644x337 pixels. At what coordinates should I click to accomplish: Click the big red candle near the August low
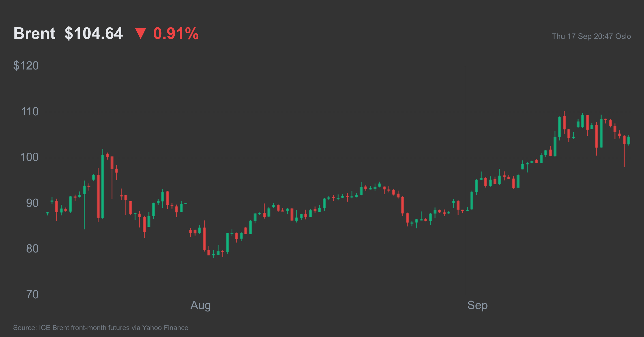(204, 236)
